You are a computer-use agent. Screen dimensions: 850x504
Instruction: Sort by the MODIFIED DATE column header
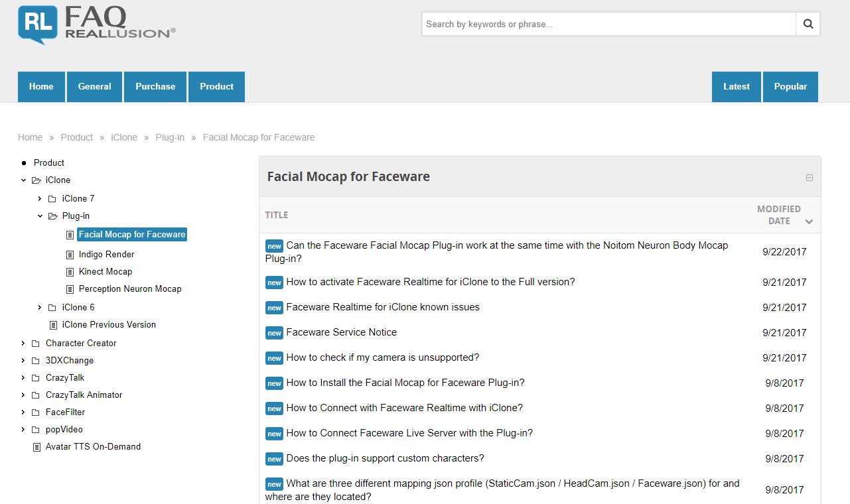(779, 215)
